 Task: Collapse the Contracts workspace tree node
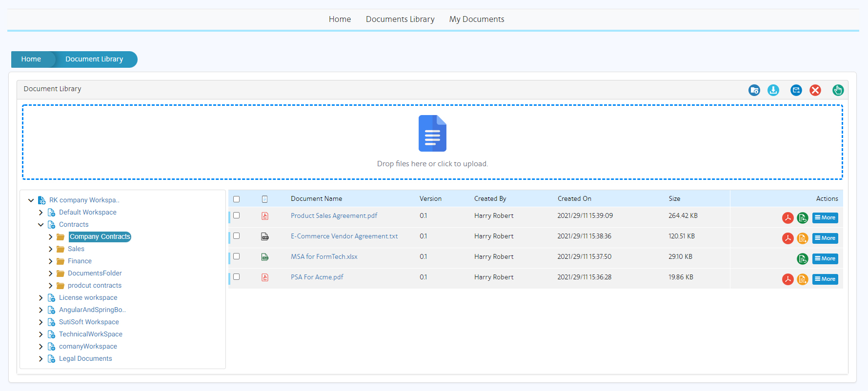click(41, 225)
